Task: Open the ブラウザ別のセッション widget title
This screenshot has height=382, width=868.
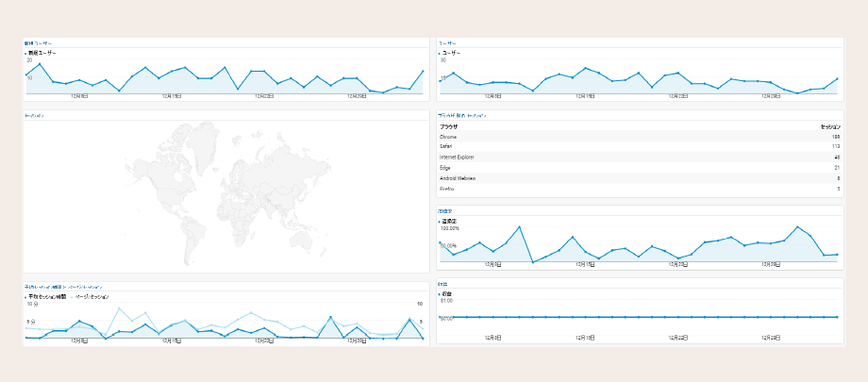Action: point(462,115)
